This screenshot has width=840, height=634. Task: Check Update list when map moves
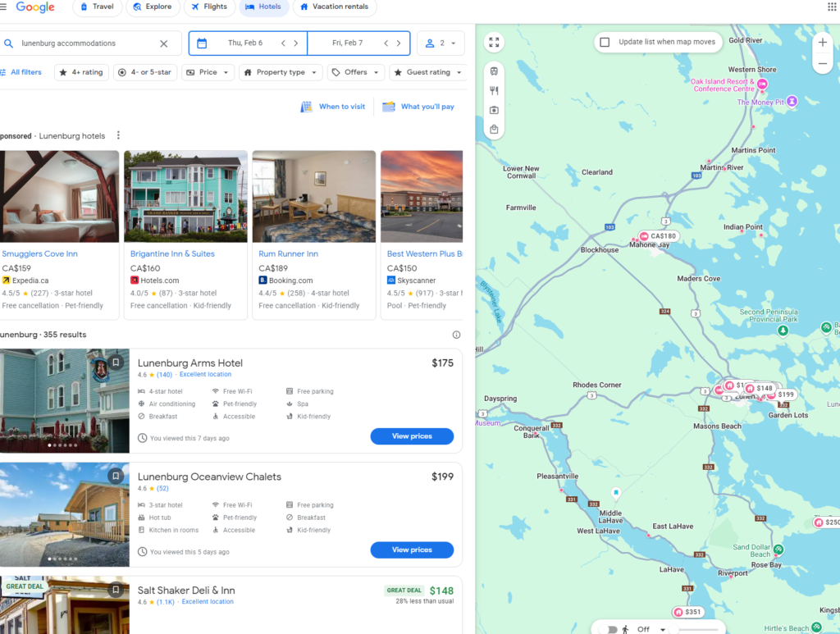coord(605,42)
